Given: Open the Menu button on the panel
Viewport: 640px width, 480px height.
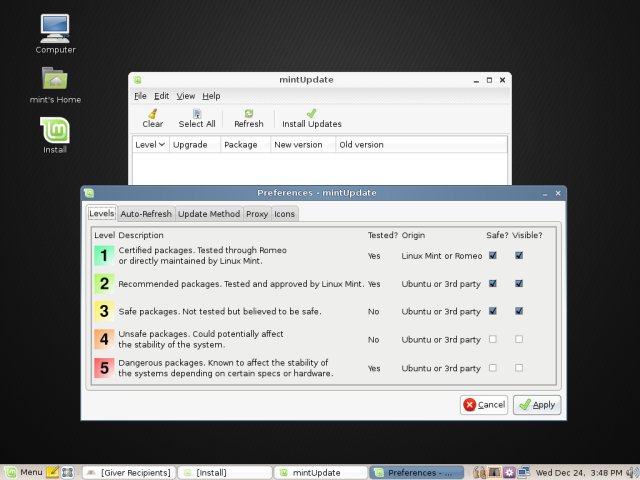Looking at the screenshot, I should [x=24, y=472].
